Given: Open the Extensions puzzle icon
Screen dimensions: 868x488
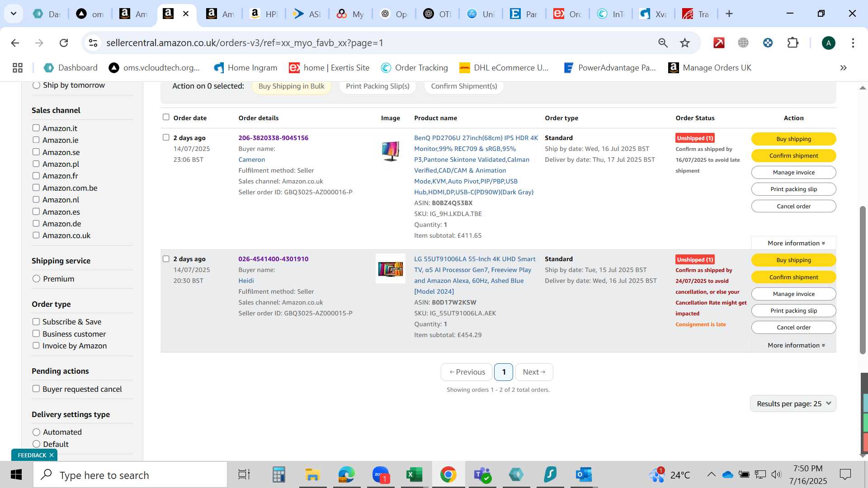Looking at the screenshot, I should click(x=793, y=43).
